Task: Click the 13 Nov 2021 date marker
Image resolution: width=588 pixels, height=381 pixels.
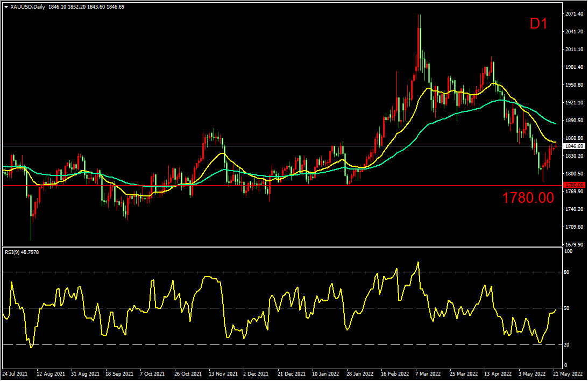Action: [x=223, y=374]
